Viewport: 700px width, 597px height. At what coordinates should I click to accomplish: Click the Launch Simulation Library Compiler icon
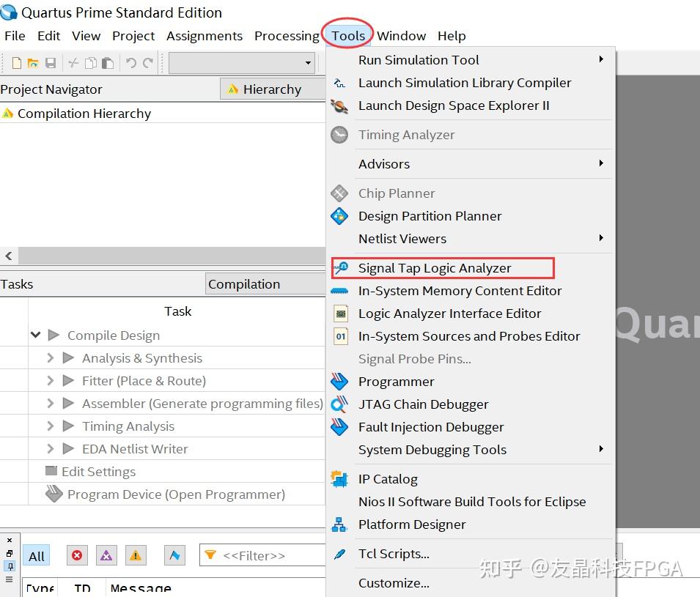tap(339, 83)
